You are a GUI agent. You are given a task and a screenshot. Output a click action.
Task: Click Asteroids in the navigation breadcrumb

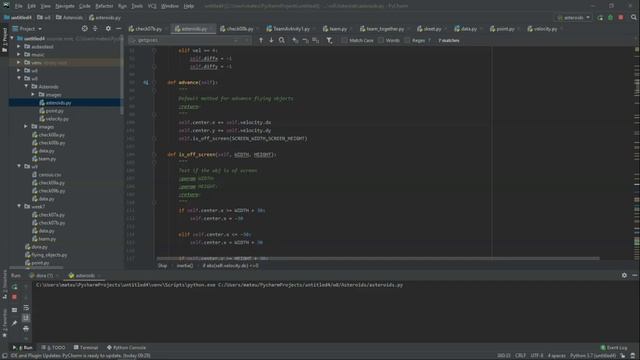69,18
